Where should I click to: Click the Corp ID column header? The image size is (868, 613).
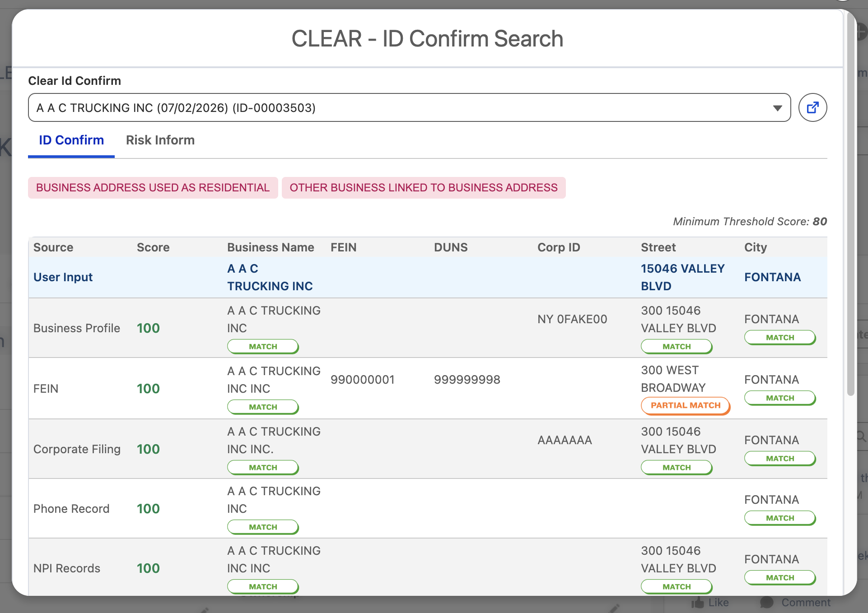559,247
